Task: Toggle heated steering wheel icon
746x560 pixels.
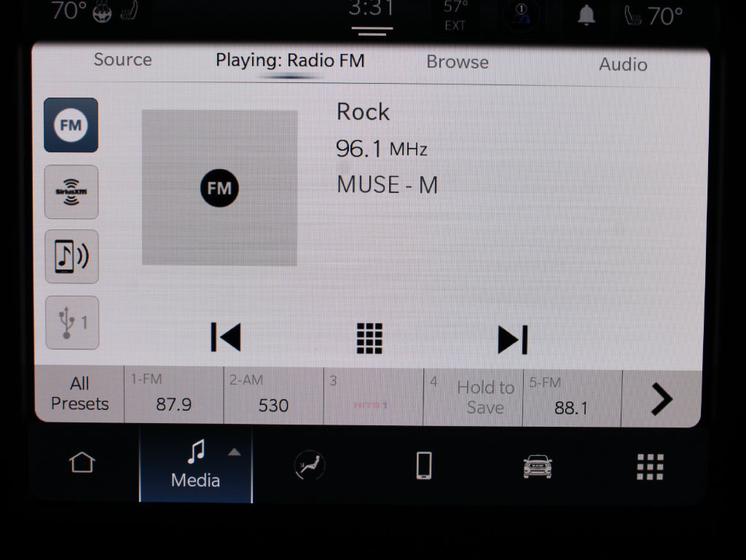Action: coord(102,13)
